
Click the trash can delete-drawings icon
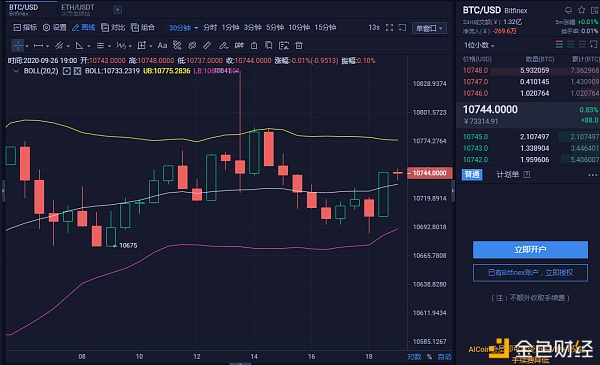(299, 46)
